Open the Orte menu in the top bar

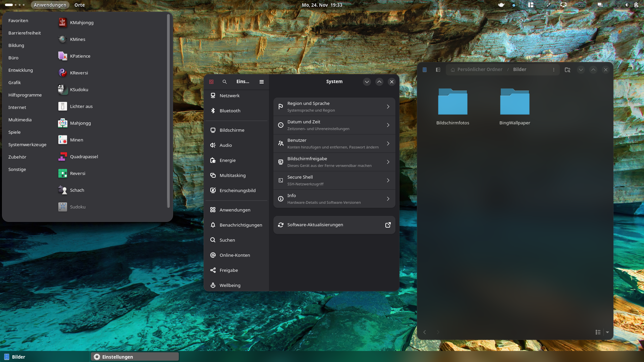(x=79, y=5)
